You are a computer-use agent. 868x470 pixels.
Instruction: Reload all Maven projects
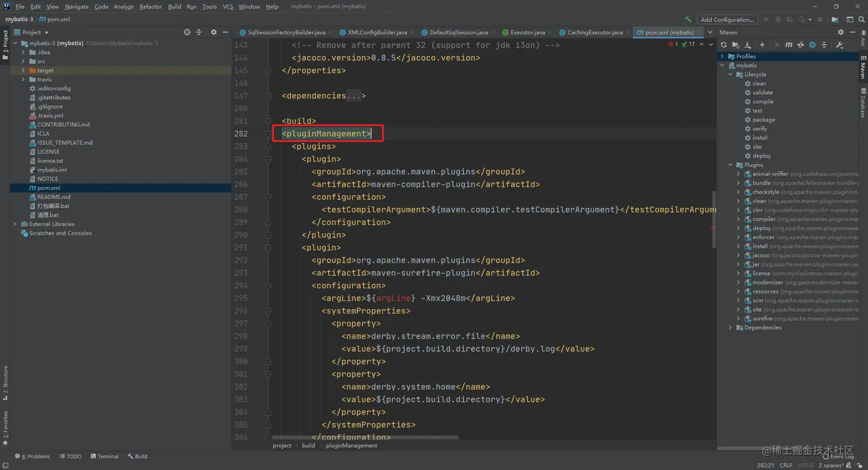pyautogui.click(x=724, y=45)
